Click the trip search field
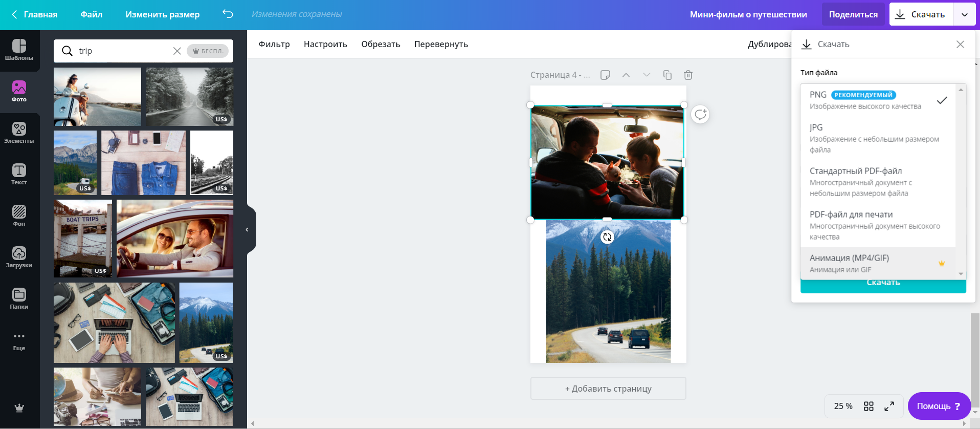Screen dimensions: 980x429 point(123,51)
